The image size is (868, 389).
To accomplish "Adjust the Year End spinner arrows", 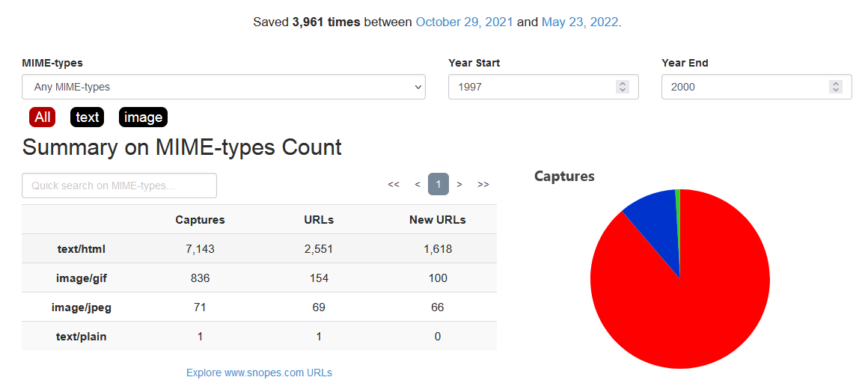I will 835,87.
